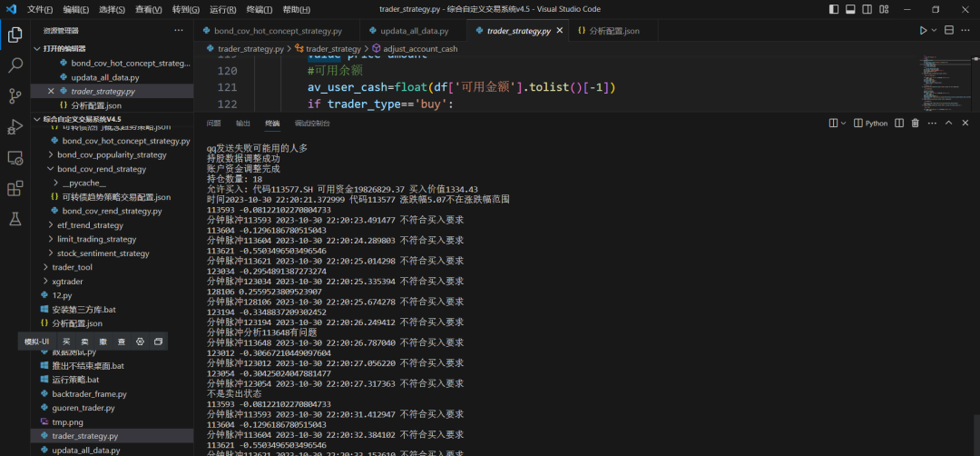
Task: Expand the limit_trading_strategy folder
Action: [x=112, y=239]
